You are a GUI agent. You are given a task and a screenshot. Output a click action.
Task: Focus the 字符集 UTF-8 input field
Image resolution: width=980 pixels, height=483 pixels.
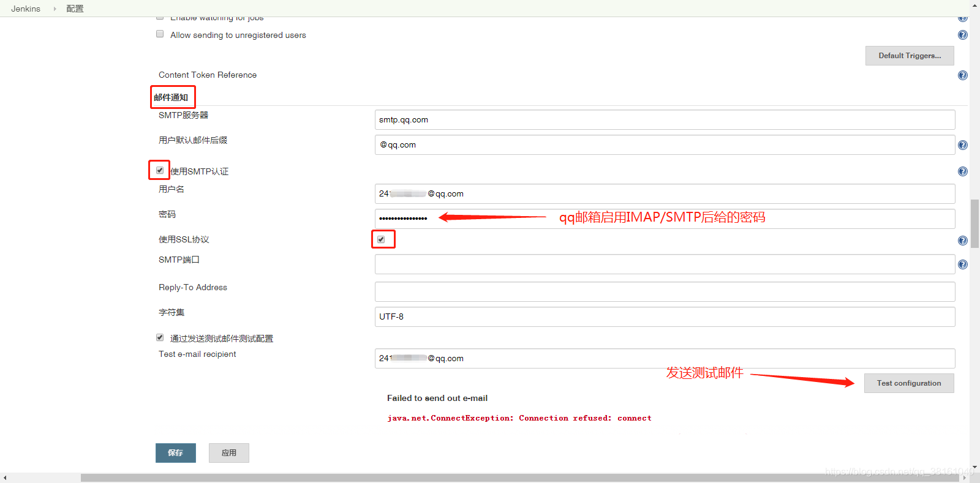tap(665, 317)
